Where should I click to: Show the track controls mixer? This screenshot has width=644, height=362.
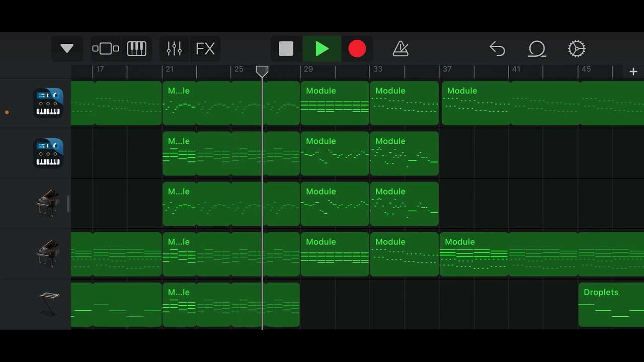[174, 49]
